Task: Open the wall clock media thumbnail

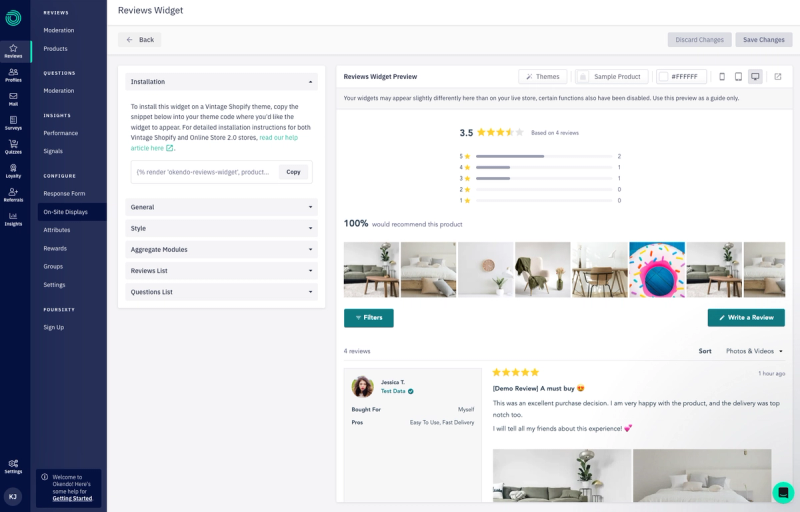Action: click(486, 270)
